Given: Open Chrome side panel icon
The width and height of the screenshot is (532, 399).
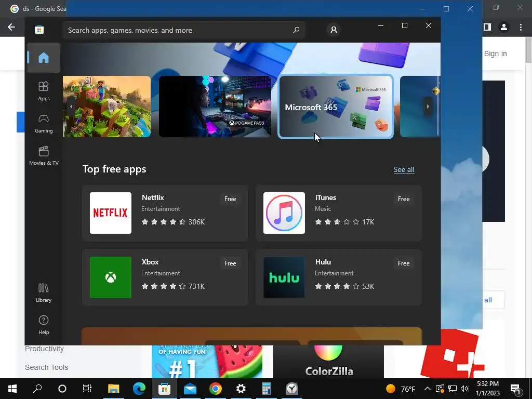Looking at the screenshot, I should [x=487, y=27].
